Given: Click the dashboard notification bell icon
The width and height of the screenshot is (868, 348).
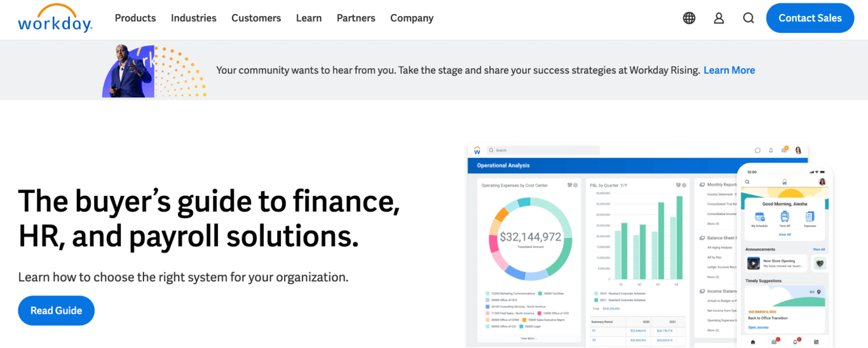Looking at the screenshot, I should pos(771,151).
